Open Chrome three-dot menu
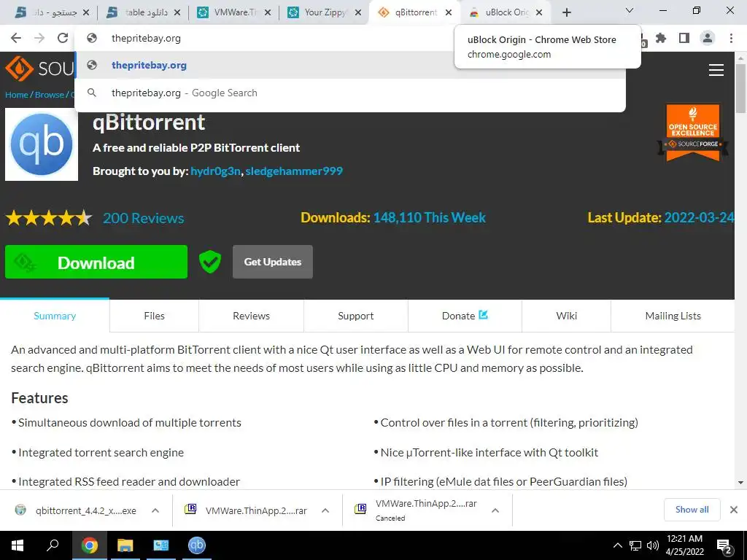Viewport: 747px width, 560px height. coord(731,38)
